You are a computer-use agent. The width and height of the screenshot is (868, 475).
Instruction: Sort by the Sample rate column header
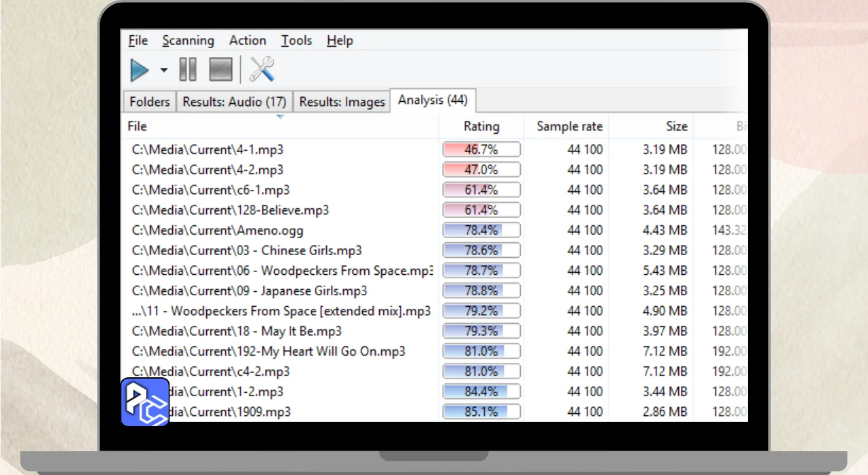569,126
